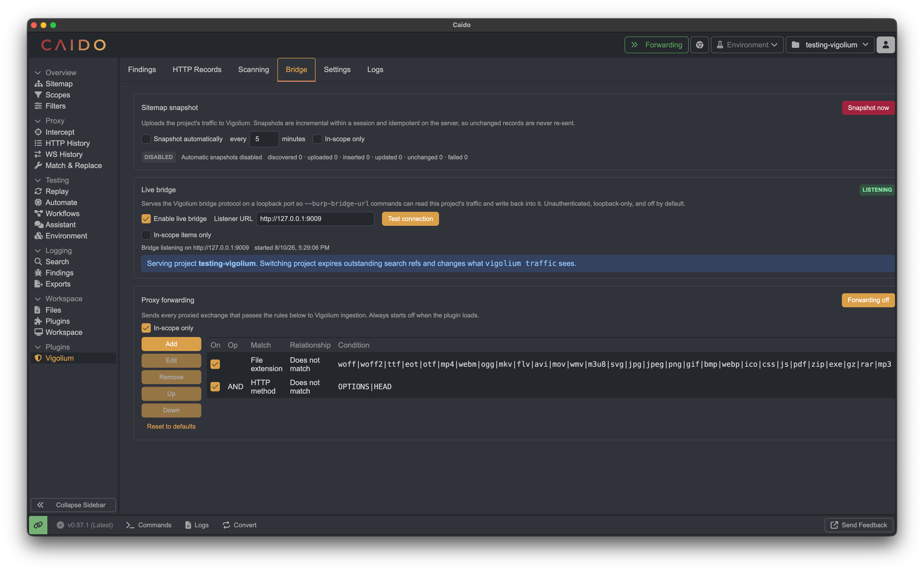Open the user account avatar menu
This screenshot has width=924, height=572.
pyautogui.click(x=885, y=45)
